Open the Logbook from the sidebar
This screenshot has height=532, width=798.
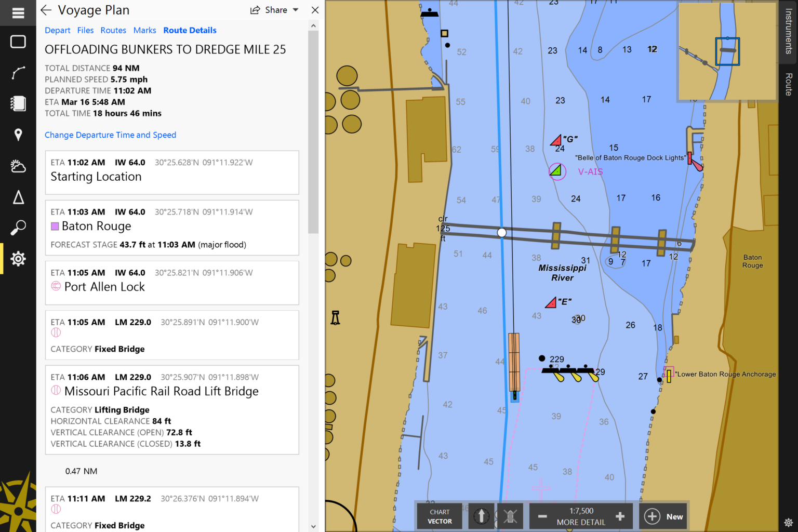[18, 103]
